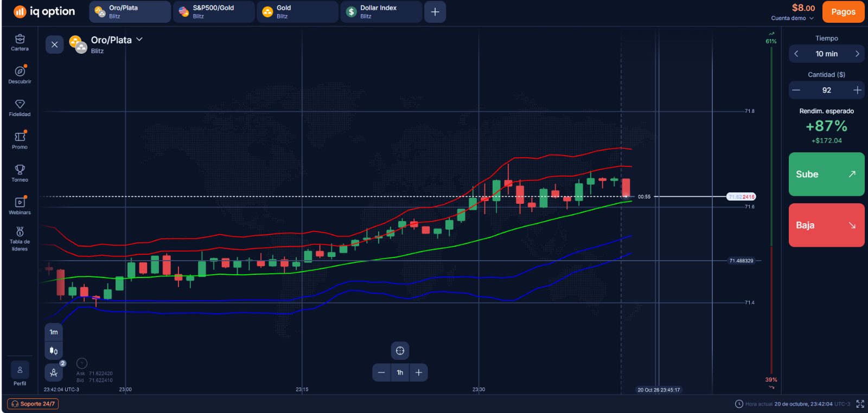The width and height of the screenshot is (868, 413).
Task: Click the 10 min Tiempo field
Action: pyautogui.click(x=826, y=54)
